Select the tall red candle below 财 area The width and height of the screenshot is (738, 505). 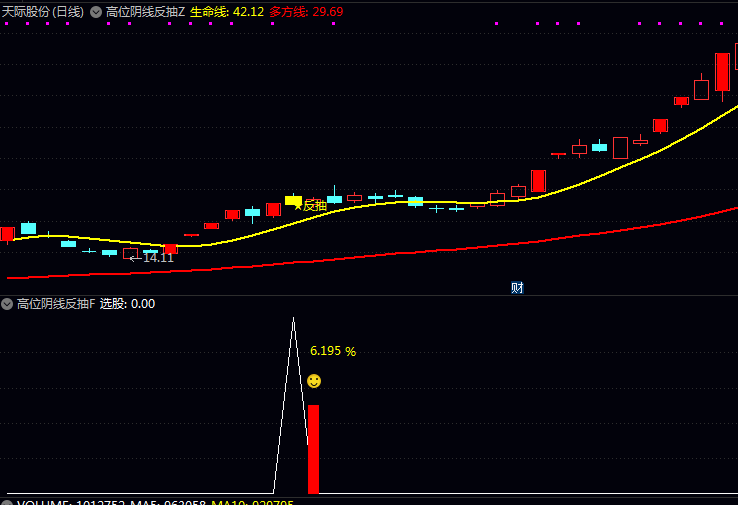coord(538,181)
